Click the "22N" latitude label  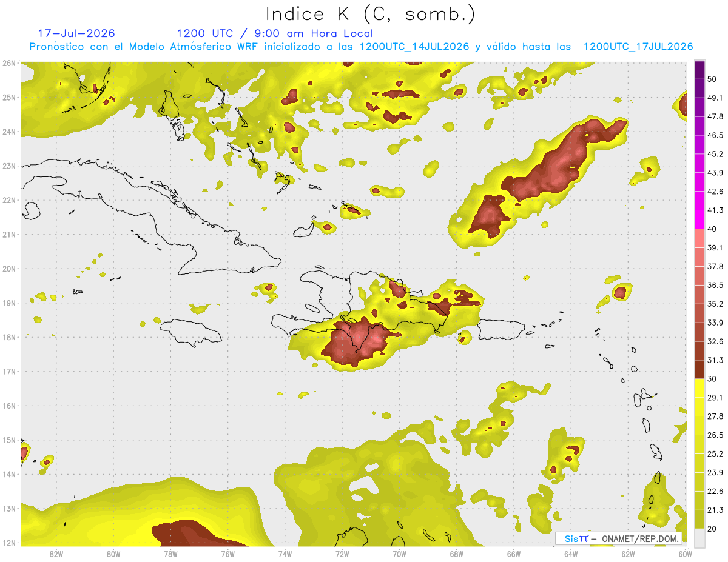tap(9, 200)
